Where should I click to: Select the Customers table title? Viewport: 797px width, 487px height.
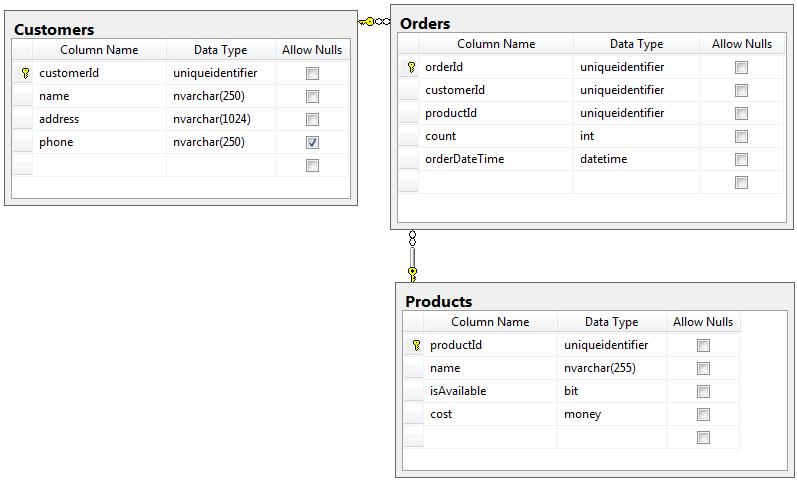(x=54, y=29)
